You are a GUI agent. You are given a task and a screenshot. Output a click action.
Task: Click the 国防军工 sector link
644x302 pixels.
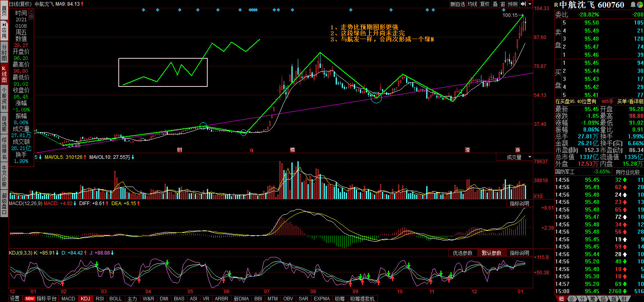tap(565, 172)
